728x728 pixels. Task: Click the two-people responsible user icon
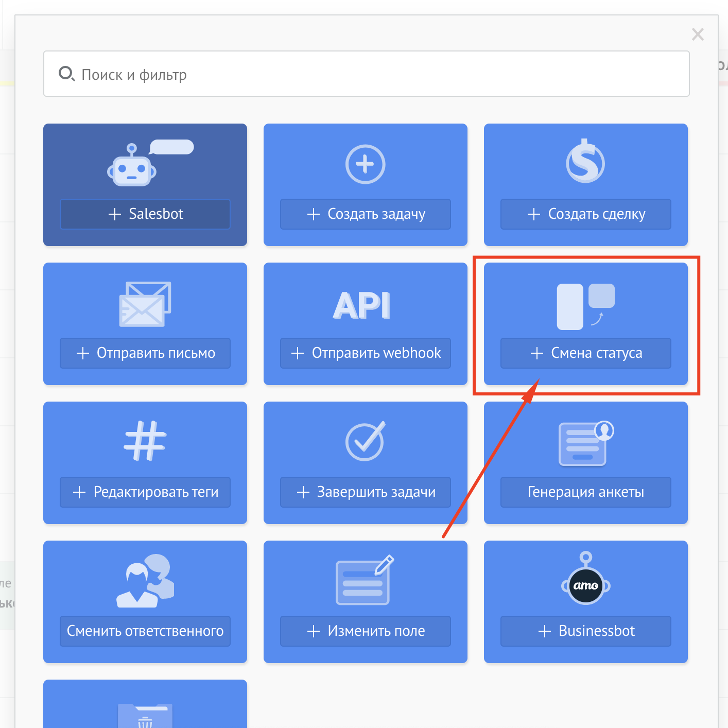point(145,581)
